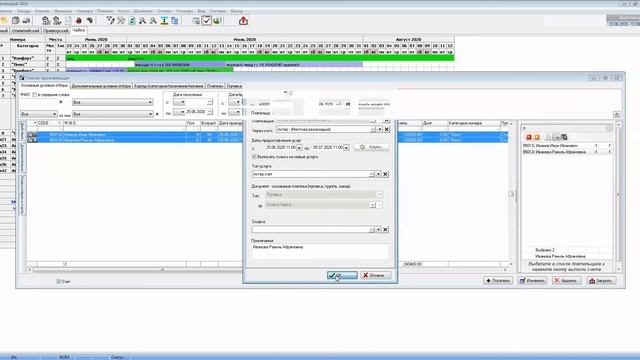Click into the 'Примечание' text field
The height and width of the screenshot is (360, 640).
320,251
